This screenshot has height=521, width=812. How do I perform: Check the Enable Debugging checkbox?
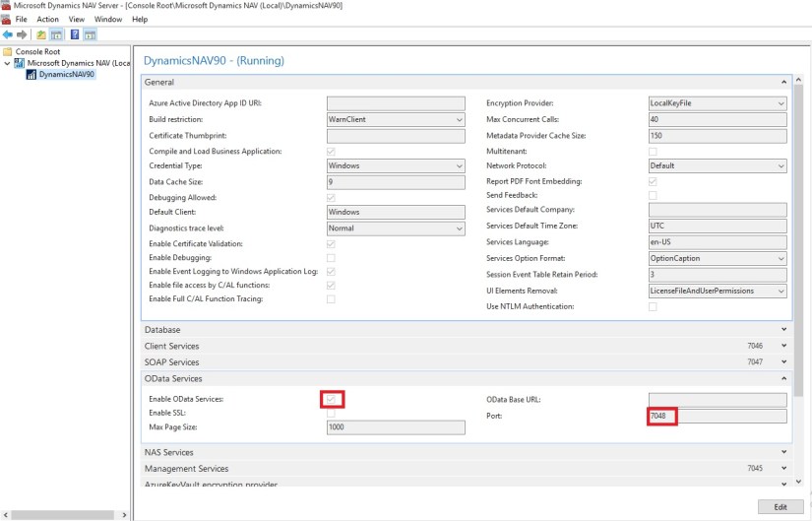[x=331, y=258]
